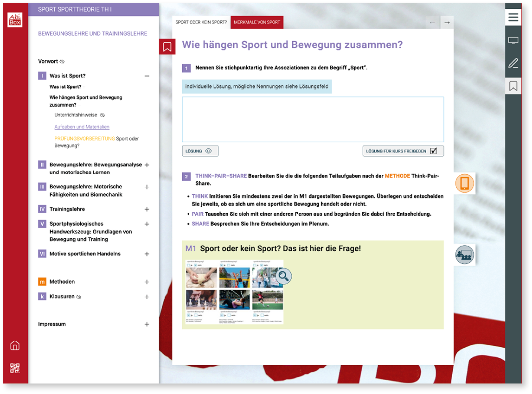Select the Sport oder kein Sport? tab
This screenshot has width=532, height=394.
coord(201,22)
